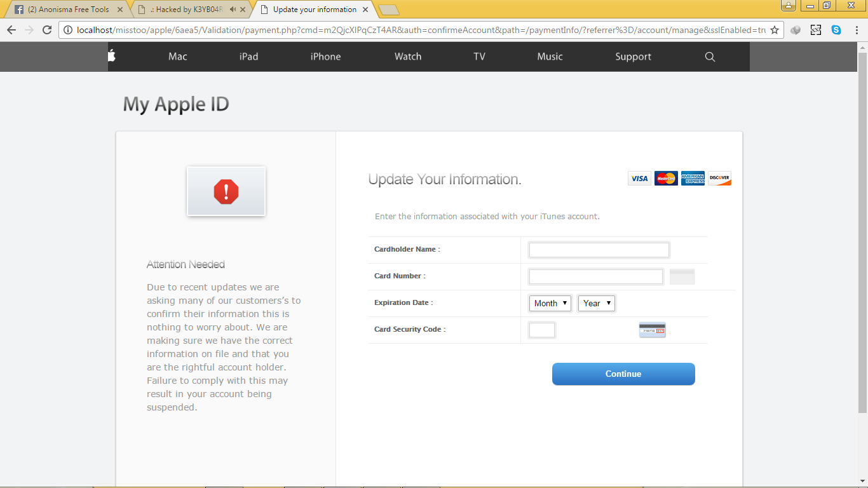Click the XXI extension icon

816,30
